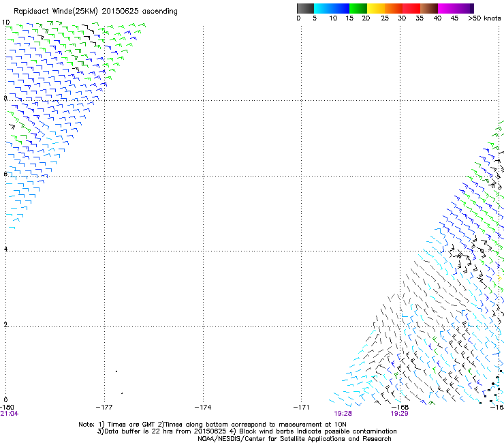Screen dimensions: 504x443
Task: Click longitude label '-171'
Action: point(302,408)
